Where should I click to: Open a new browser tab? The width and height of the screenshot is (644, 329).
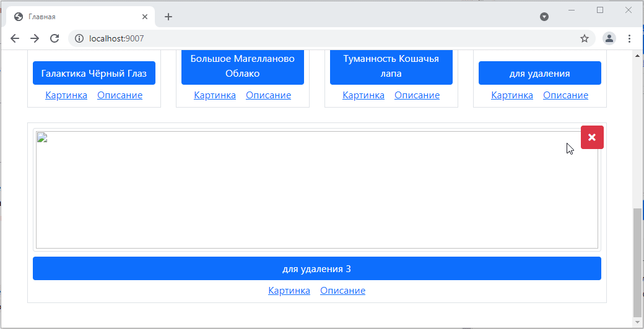pos(168,17)
